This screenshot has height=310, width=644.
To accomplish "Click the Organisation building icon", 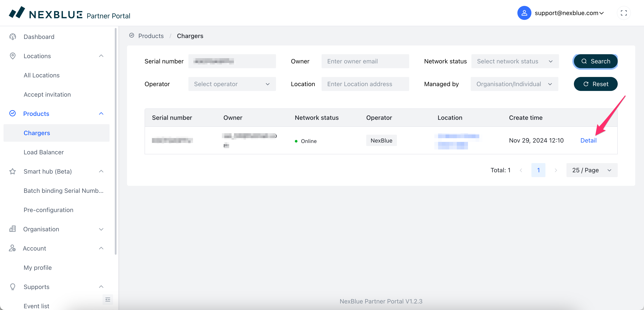I will [12, 229].
